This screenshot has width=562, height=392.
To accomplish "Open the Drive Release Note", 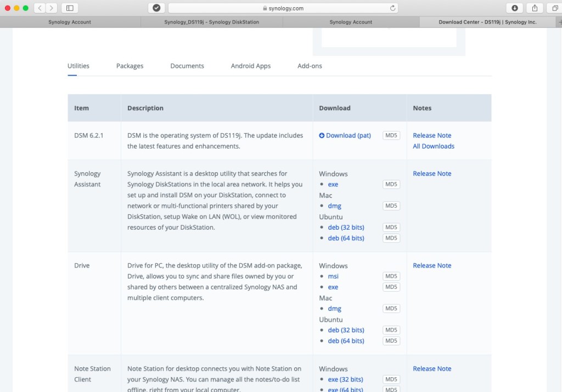I will 432,266.
